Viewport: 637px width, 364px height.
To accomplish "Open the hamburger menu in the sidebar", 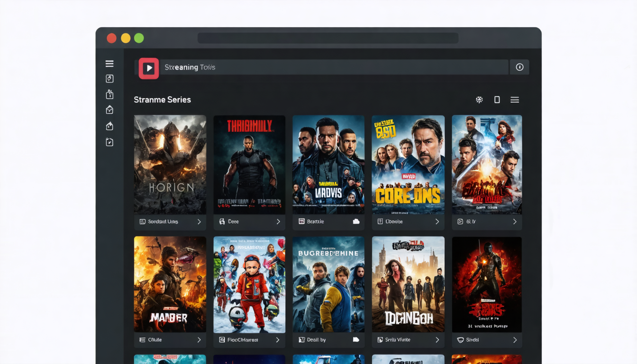I will (x=109, y=64).
